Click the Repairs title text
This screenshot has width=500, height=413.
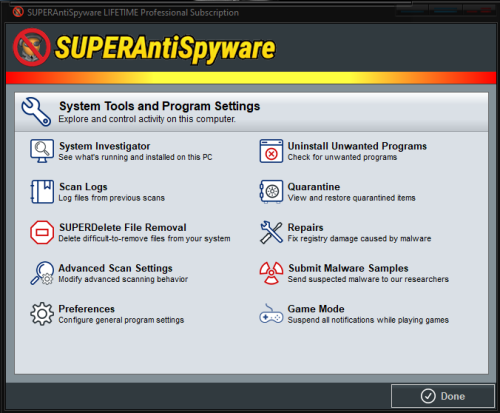click(305, 227)
